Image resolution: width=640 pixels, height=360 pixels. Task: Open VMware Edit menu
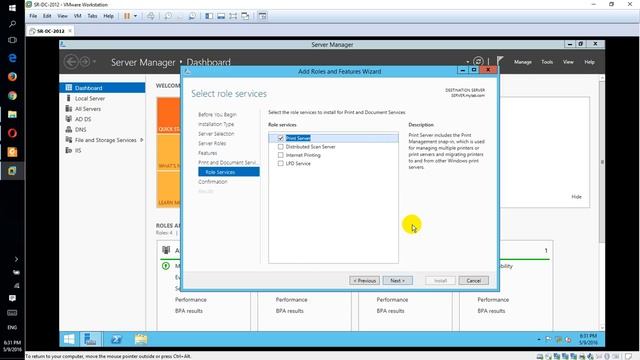[x=47, y=16]
